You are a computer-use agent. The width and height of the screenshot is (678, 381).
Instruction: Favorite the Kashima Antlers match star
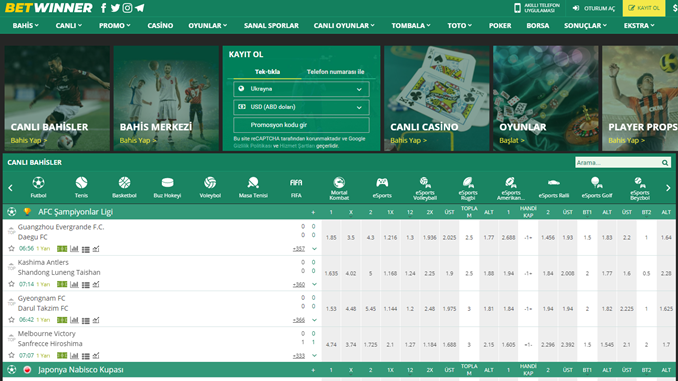pos(11,284)
